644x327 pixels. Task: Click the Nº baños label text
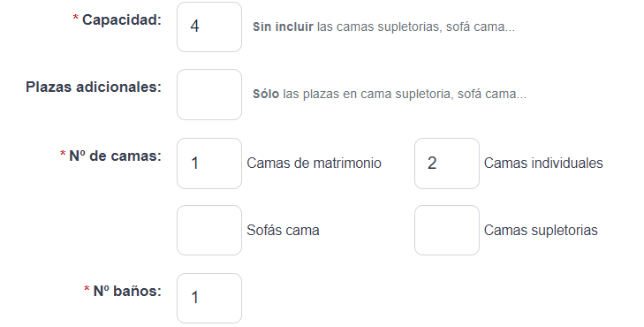pyautogui.click(x=127, y=291)
